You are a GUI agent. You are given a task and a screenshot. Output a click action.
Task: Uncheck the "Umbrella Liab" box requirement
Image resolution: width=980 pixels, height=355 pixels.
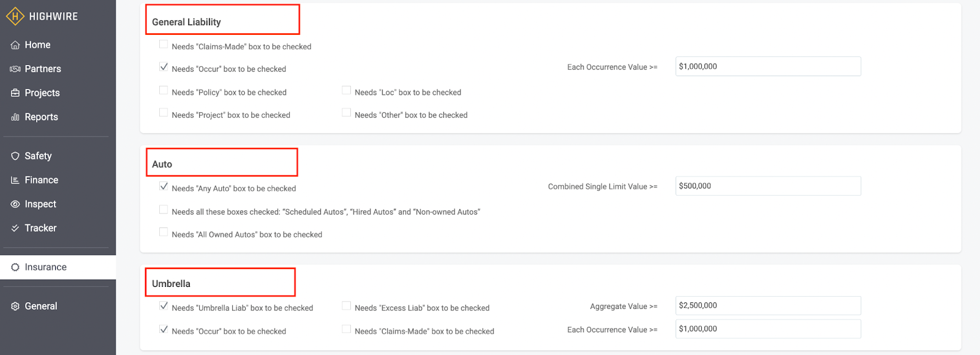(164, 306)
